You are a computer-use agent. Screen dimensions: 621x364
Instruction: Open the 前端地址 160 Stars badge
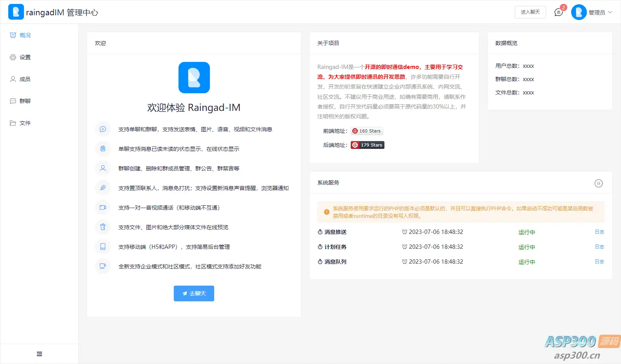[x=367, y=131]
